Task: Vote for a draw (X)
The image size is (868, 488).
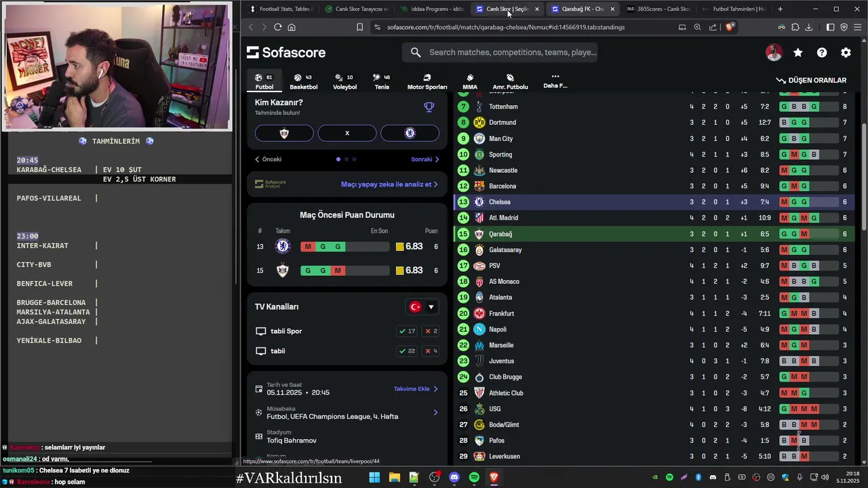Action: pos(347,133)
